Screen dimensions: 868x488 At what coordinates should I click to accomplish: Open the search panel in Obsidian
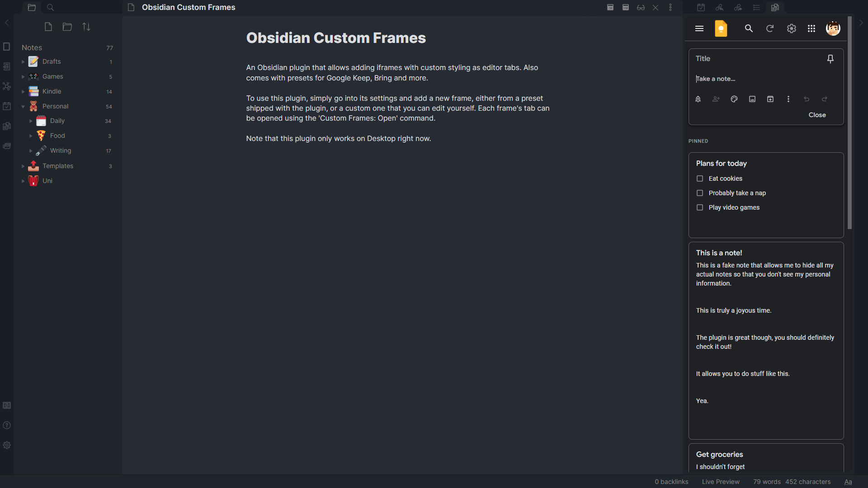point(50,7)
